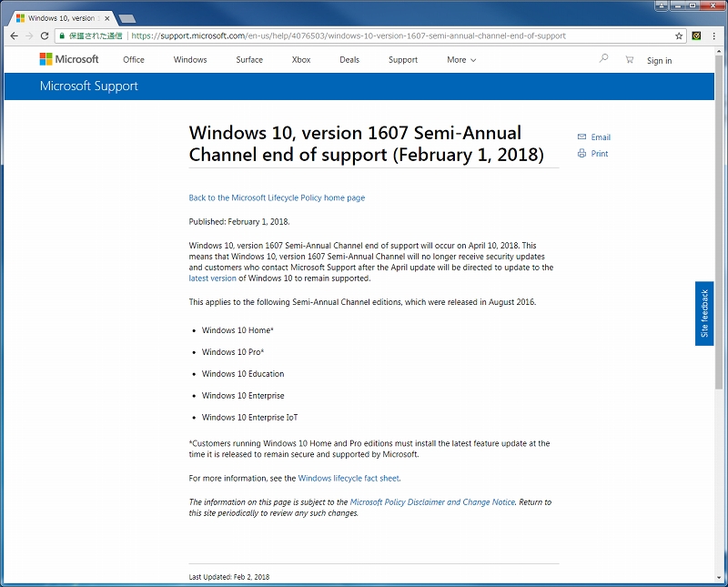The height and width of the screenshot is (587, 728).
Task: Open the Windows menu item
Action: click(190, 59)
